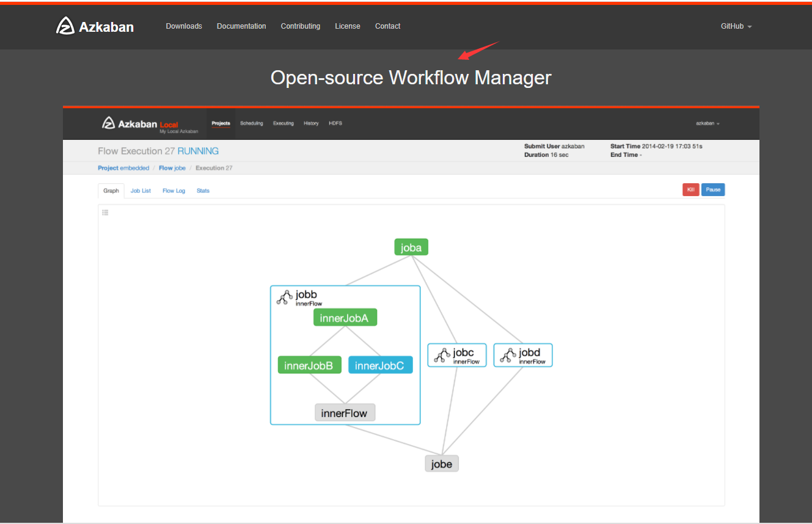This screenshot has width=812, height=524.
Task: Click the End Time label
Action: (624, 155)
